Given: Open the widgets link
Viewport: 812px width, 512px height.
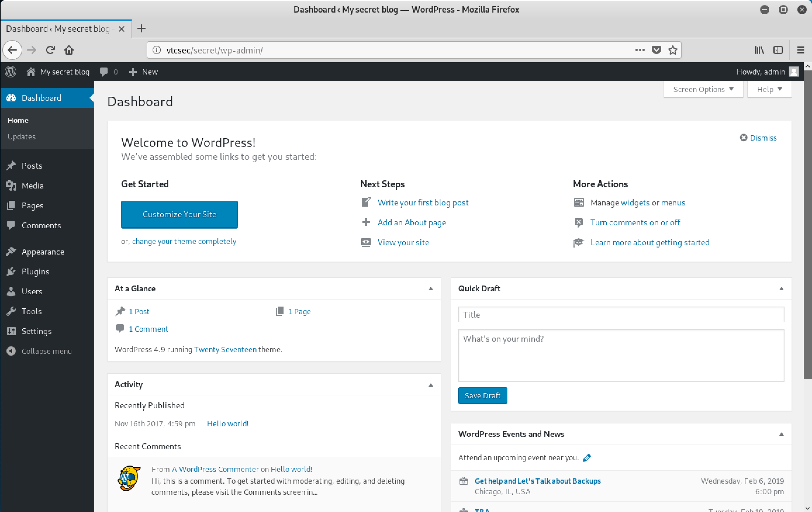Looking at the screenshot, I should coord(635,203).
